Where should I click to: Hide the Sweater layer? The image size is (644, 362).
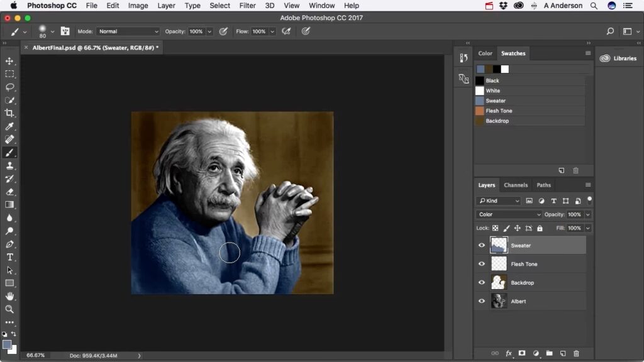pyautogui.click(x=482, y=246)
